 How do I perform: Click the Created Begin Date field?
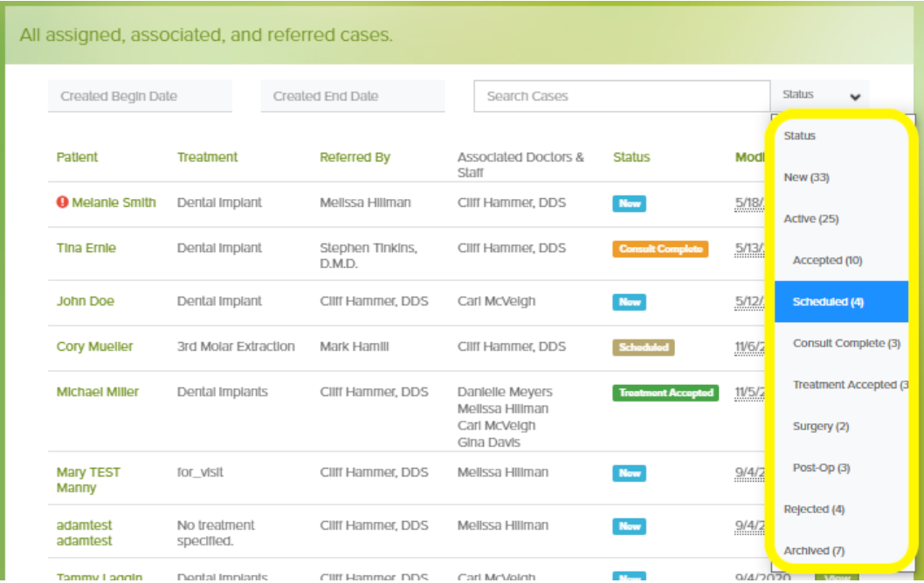(140, 97)
